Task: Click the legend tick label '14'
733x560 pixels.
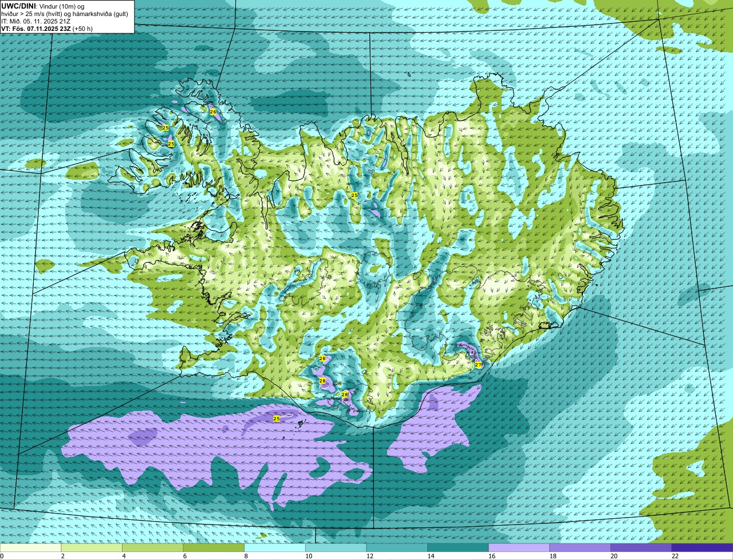Action: coord(431,556)
